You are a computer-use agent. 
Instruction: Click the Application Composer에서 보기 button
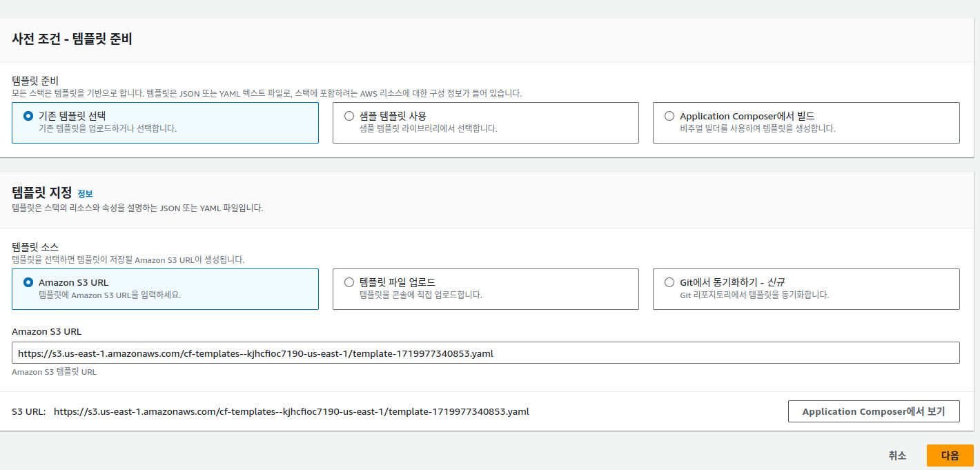pos(873,411)
